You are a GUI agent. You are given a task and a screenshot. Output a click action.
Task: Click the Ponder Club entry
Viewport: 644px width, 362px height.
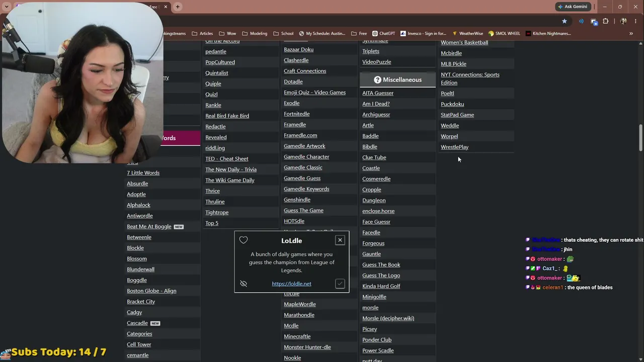coord(377,340)
